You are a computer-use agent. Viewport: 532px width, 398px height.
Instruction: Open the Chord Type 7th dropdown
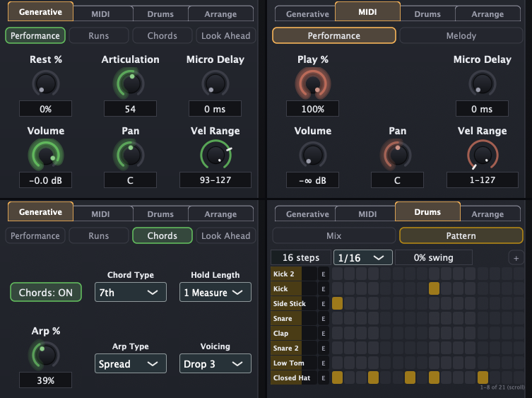point(131,293)
